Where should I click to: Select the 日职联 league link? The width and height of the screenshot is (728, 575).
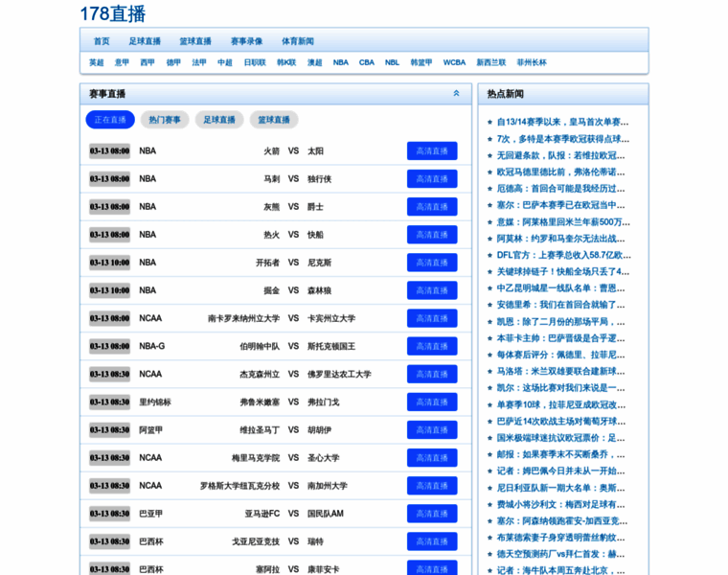255,62
